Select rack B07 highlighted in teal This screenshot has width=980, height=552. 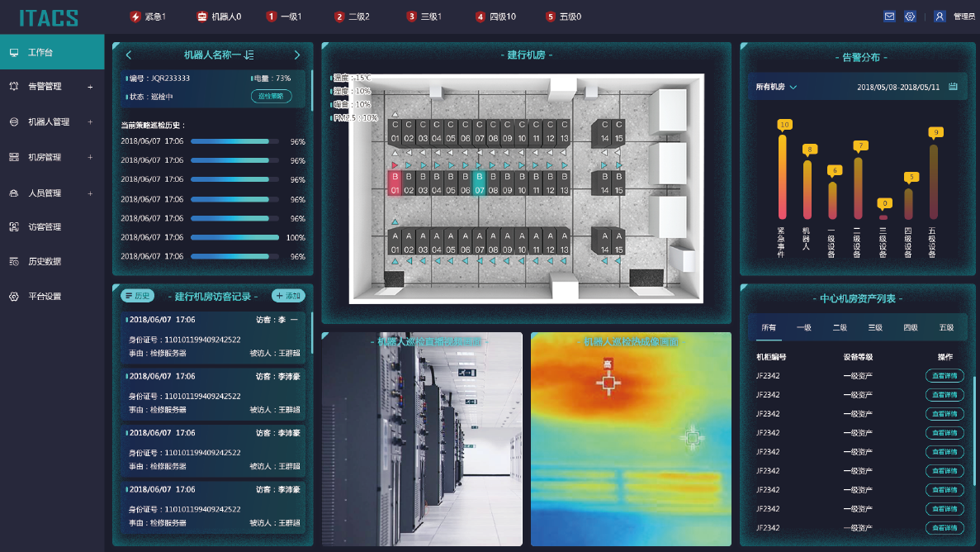coord(479,183)
